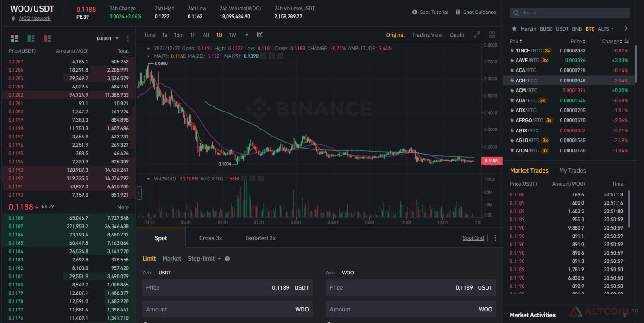This screenshot has height=323, width=644.
Task: Switch to Trading View chart
Action: click(427, 35)
